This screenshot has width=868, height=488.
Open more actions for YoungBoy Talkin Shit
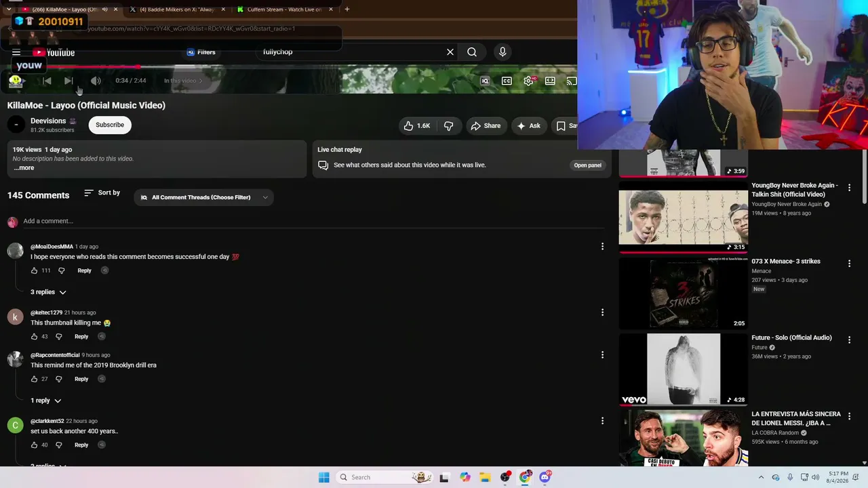pos(849,187)
